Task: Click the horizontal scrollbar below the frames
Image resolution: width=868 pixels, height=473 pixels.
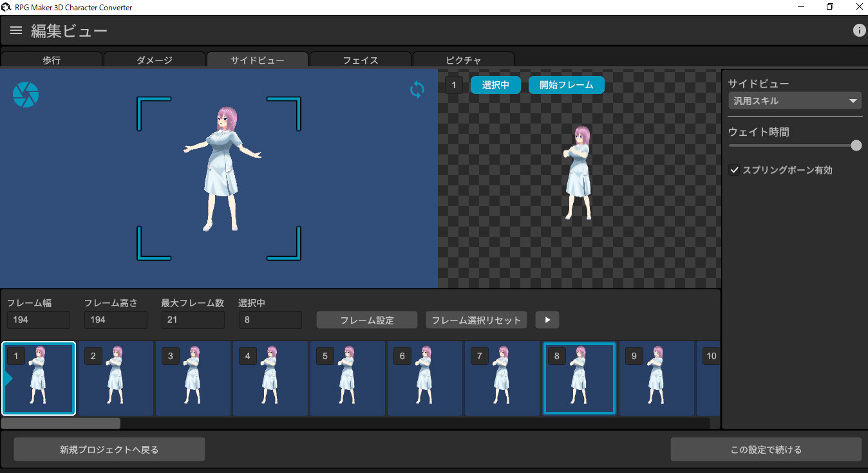Action: pyautogui.click(x=60, y=423)
